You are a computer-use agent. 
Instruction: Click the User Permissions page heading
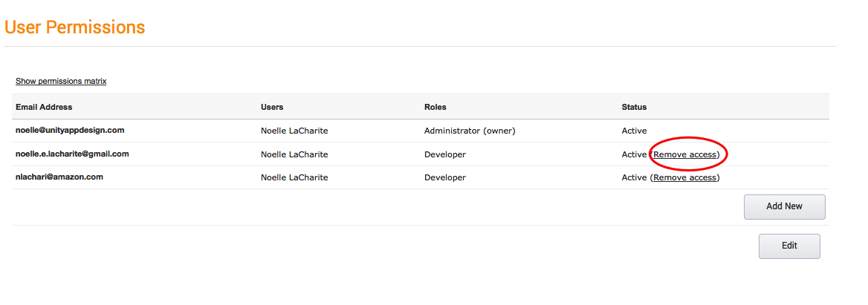pyautogui.click(x=75, y=27)
